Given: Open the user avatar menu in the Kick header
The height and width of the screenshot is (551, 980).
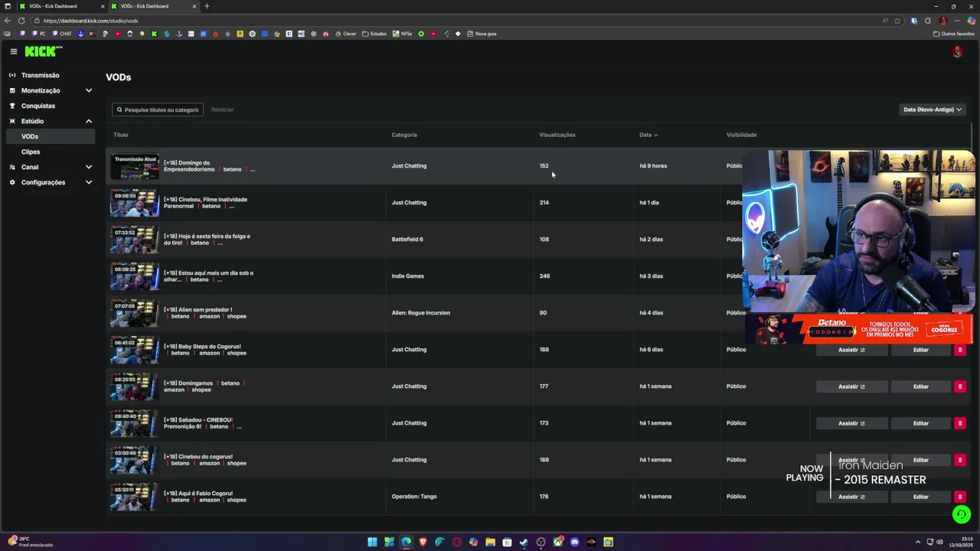Looking at the screenshot, I should (x=956, y=51).
